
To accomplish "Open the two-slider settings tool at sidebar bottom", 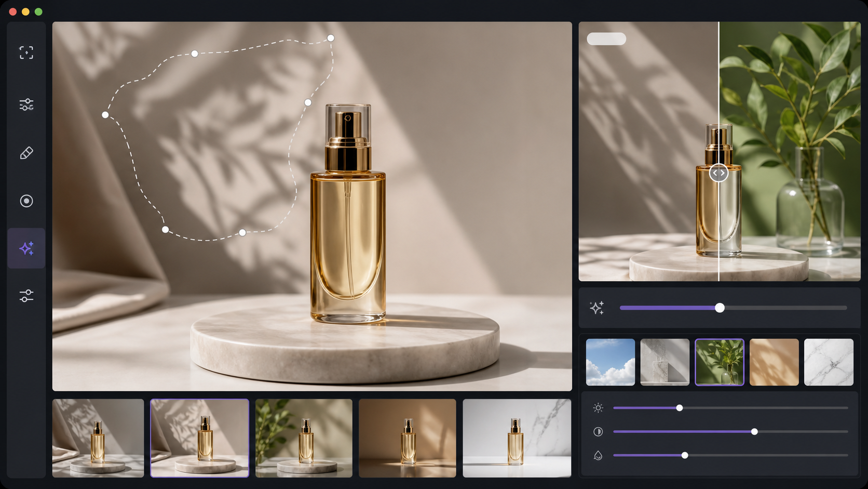I will click(x=26, y=296).
